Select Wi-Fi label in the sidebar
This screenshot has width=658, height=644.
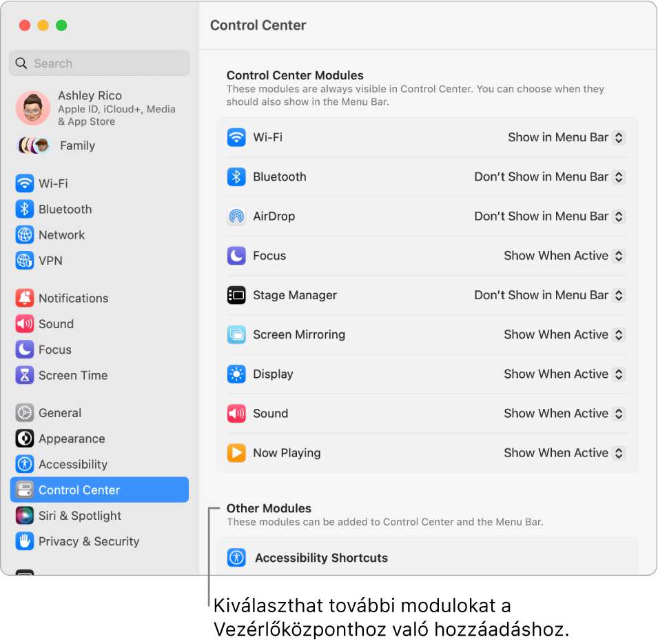click(53, 183)
